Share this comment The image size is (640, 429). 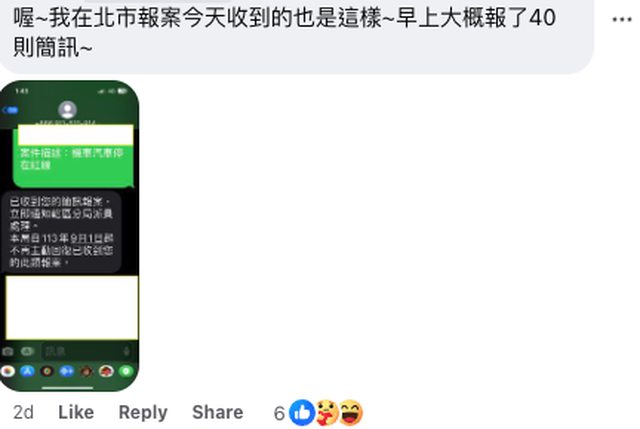(x=218, y=412)
